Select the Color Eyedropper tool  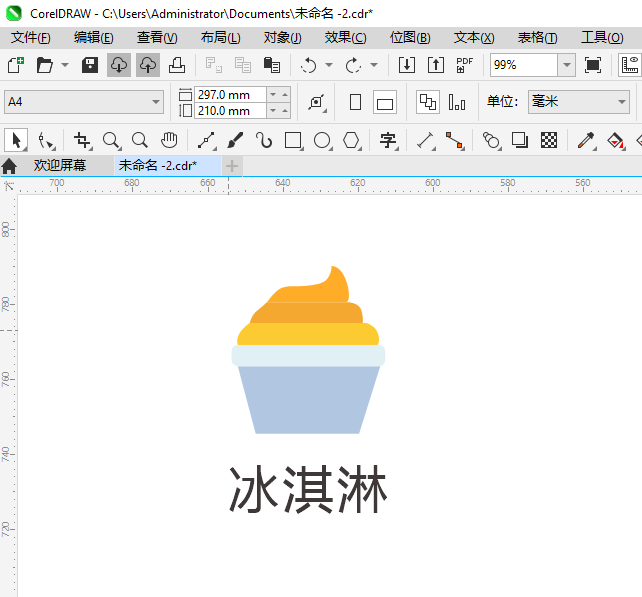[587, 140]
